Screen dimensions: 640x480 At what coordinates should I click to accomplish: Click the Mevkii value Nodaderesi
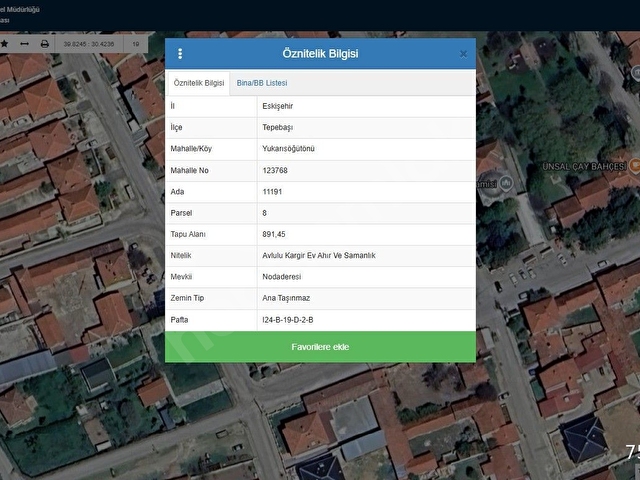pos(282,277)
